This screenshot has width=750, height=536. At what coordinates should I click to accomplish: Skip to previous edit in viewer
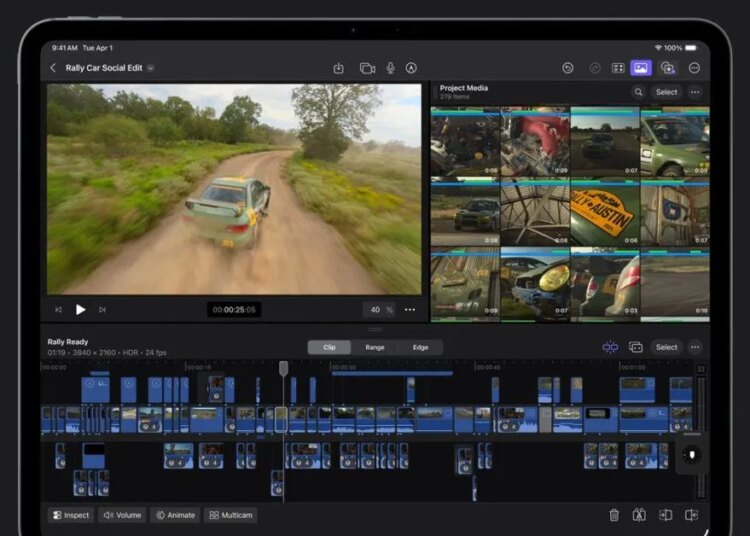click(x=58, y=310)
